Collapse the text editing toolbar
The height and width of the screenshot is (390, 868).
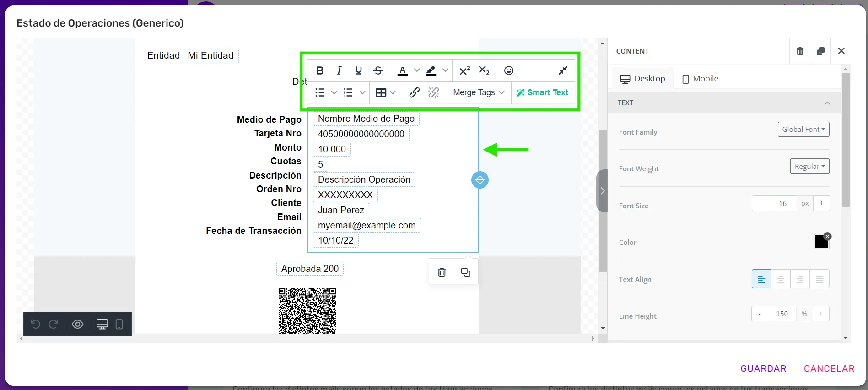pyautogui.click(x=563, y=70)
